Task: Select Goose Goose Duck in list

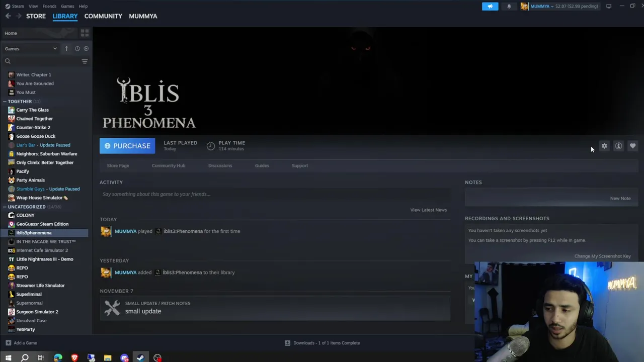Action: [36, 136]
